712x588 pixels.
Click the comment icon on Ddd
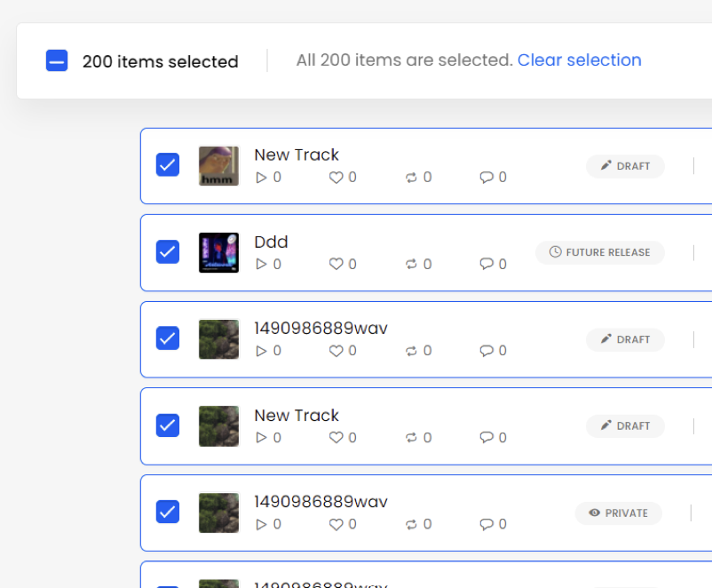coord(487,264)
